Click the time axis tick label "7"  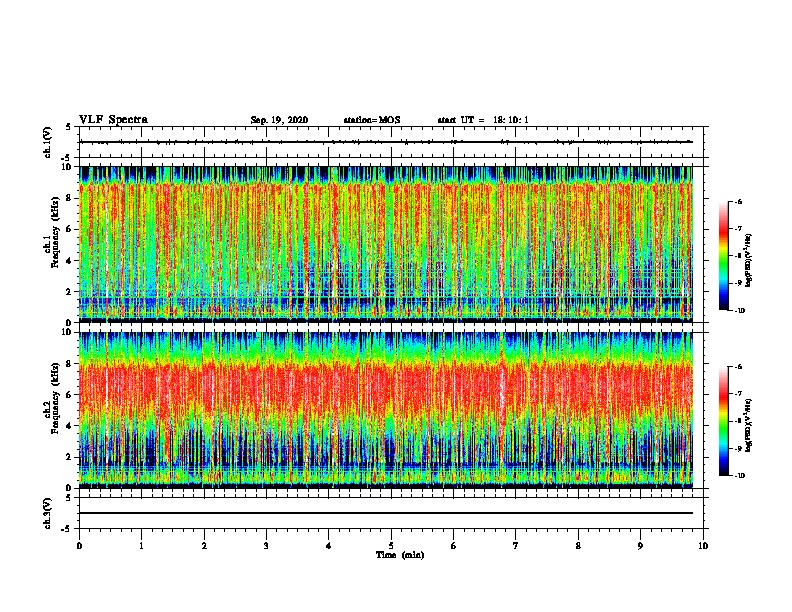click(x=516, y=545)
